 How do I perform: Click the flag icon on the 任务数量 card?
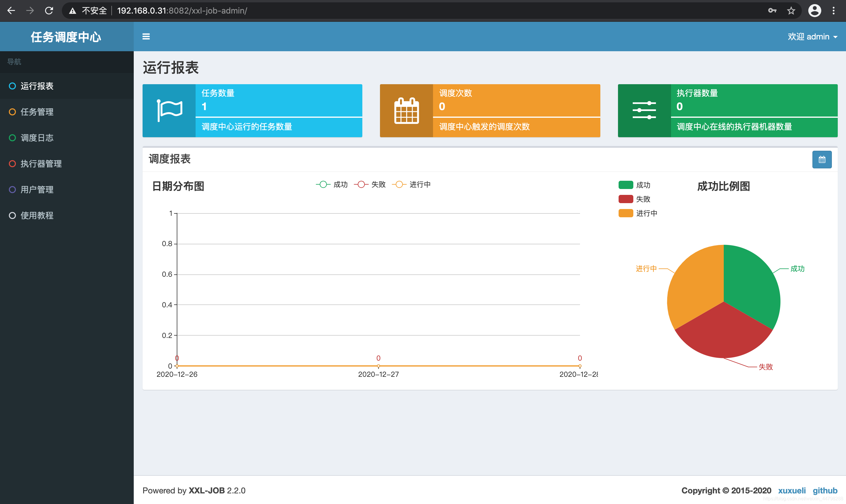tap(169, 110)
